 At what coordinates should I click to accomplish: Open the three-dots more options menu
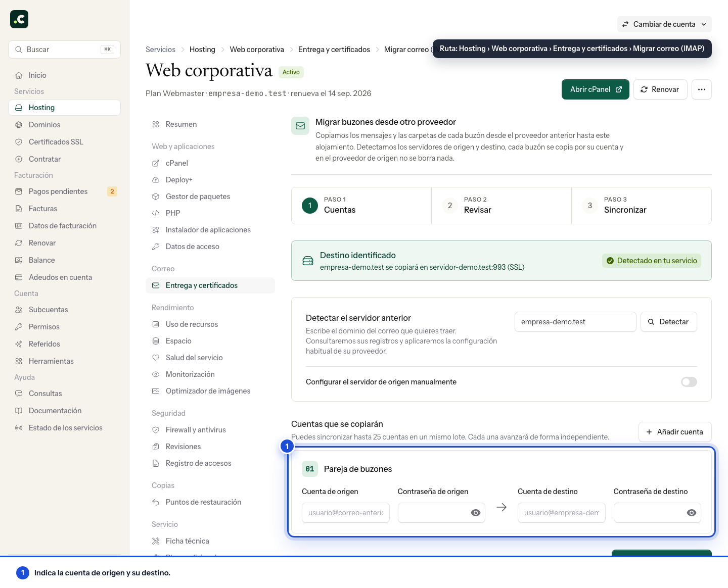pyautogui.click(x=702, y=89)
